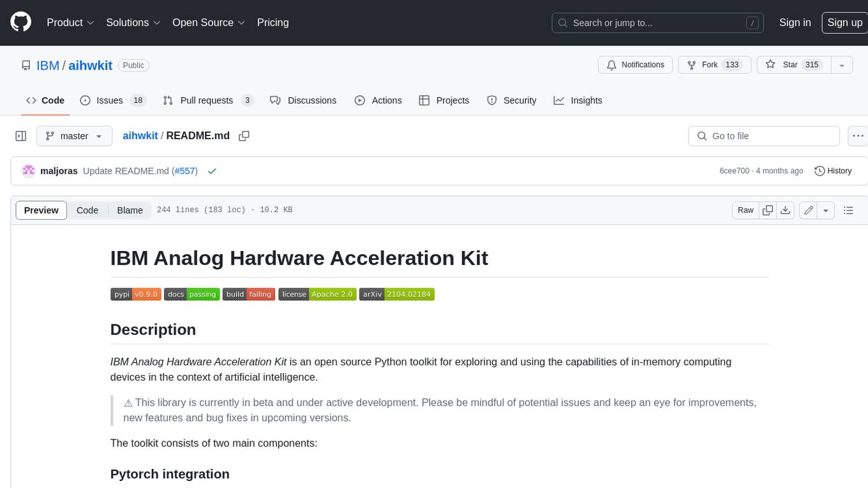Open the master branch selector

click(74, 136)
